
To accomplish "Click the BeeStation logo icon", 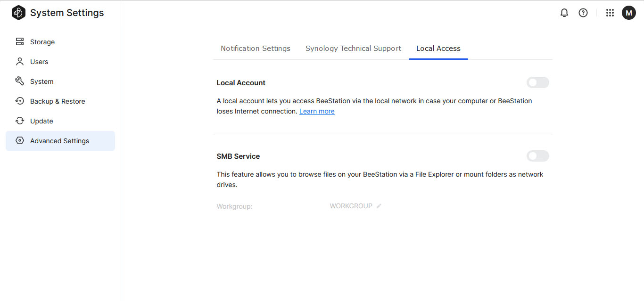I will coord(18,13).
